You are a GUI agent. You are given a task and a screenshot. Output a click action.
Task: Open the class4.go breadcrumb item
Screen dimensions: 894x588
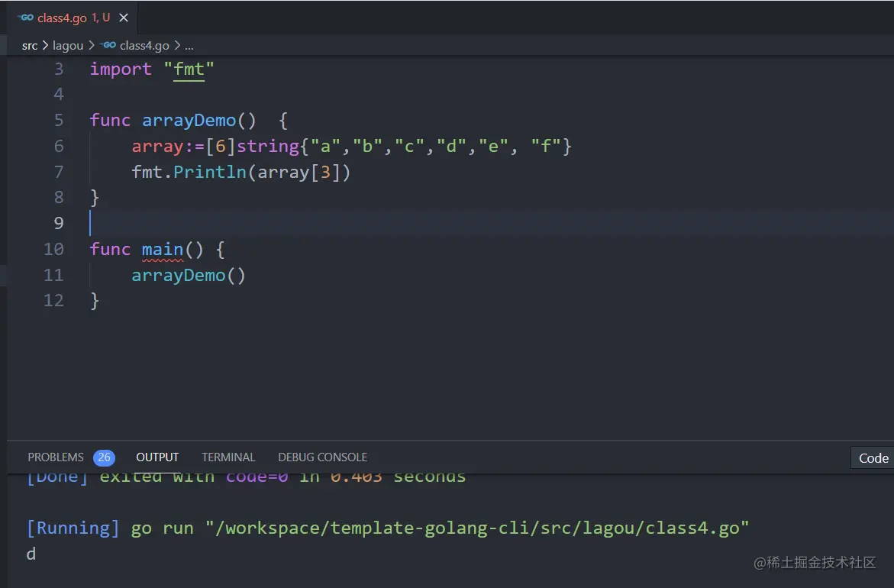pyautogui.click(x=144, y=46)
